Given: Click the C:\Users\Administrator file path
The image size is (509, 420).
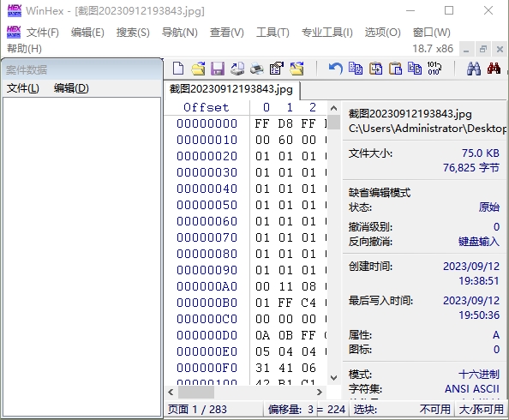Looking at the screenshot, I should [427, 129].
